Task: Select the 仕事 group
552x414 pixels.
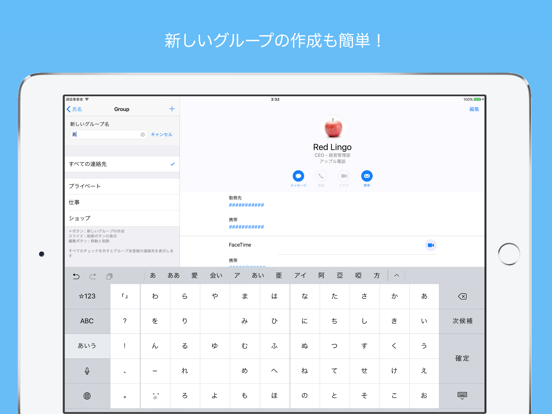Action: [122, 202]
